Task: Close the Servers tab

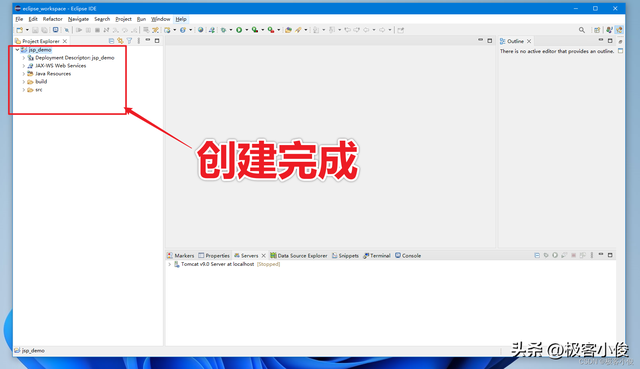Action: 264,256
